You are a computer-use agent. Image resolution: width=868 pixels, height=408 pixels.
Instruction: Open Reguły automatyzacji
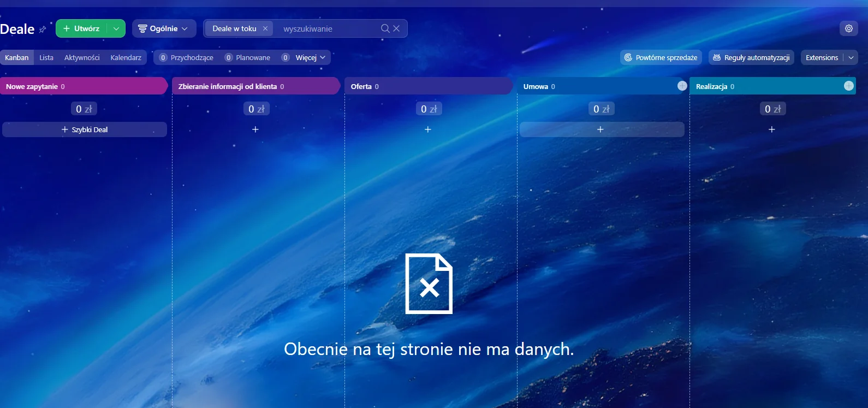(x=752, y=57)
